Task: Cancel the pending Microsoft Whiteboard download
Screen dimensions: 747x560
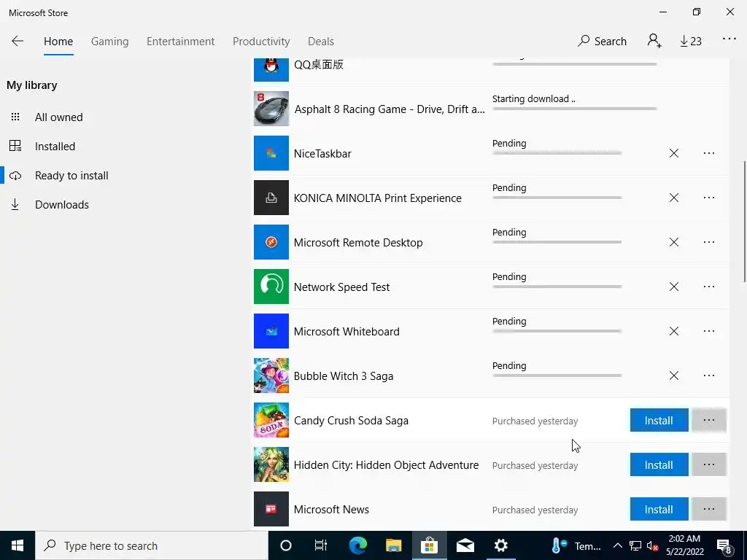Action: 673,331
